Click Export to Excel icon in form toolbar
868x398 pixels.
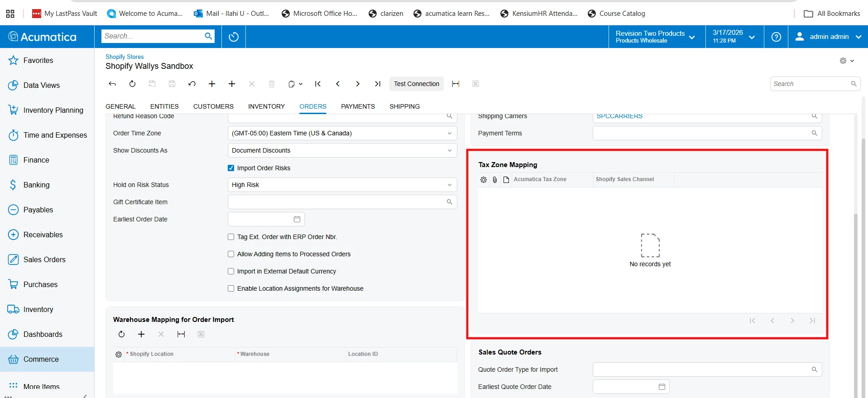pos(475,84)
